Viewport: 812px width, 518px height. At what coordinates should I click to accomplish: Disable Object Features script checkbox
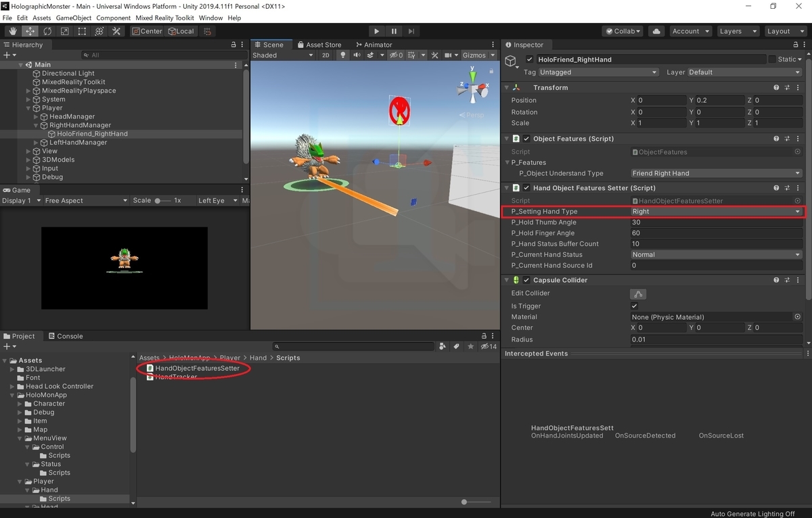point(526,139)
